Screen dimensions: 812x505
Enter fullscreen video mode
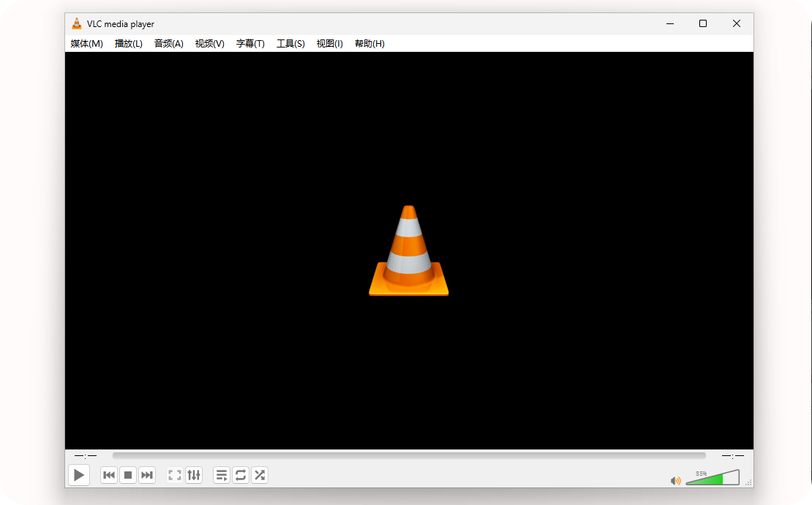(x=175, y=475)
